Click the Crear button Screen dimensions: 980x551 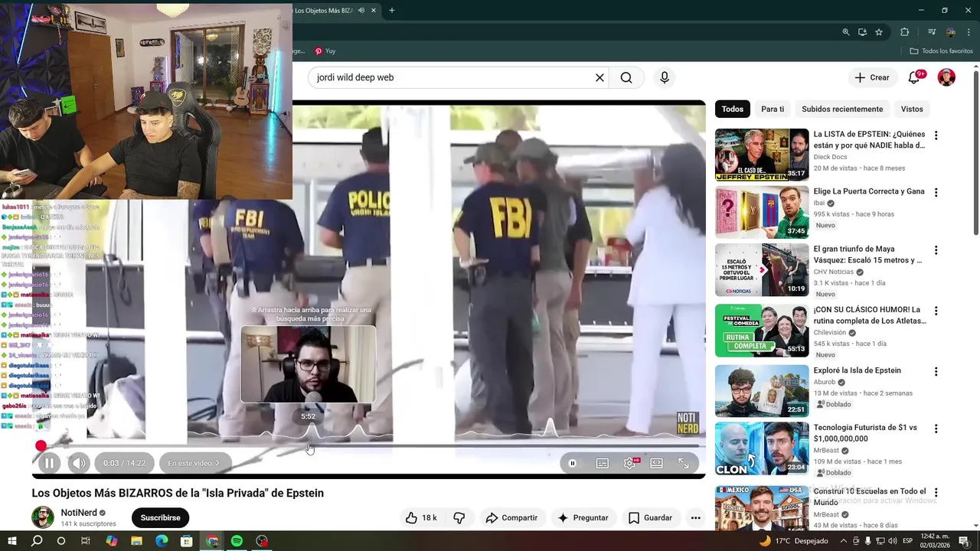pyautogui.click(x=872, y=77)
